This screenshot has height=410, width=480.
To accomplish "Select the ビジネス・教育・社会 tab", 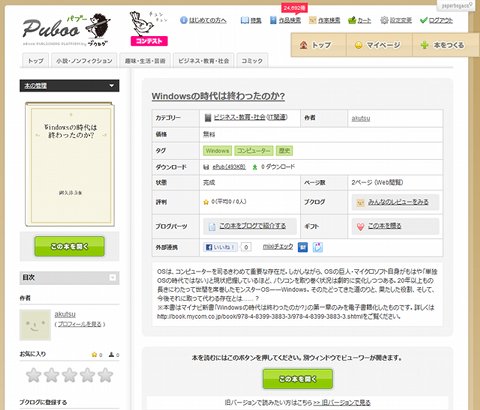I will click(x=204, y=61).
